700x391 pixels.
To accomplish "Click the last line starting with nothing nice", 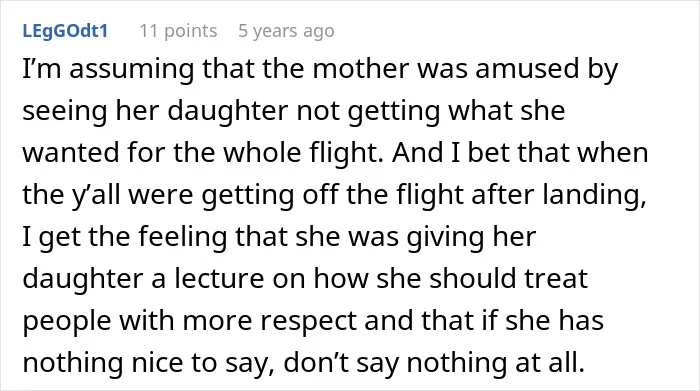I will [304, 362].
